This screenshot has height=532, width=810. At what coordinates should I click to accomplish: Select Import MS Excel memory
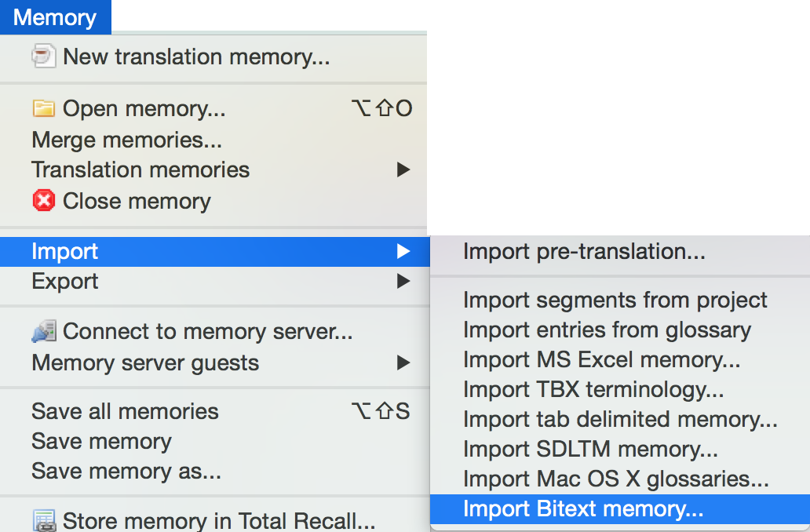tap(601, 359)
